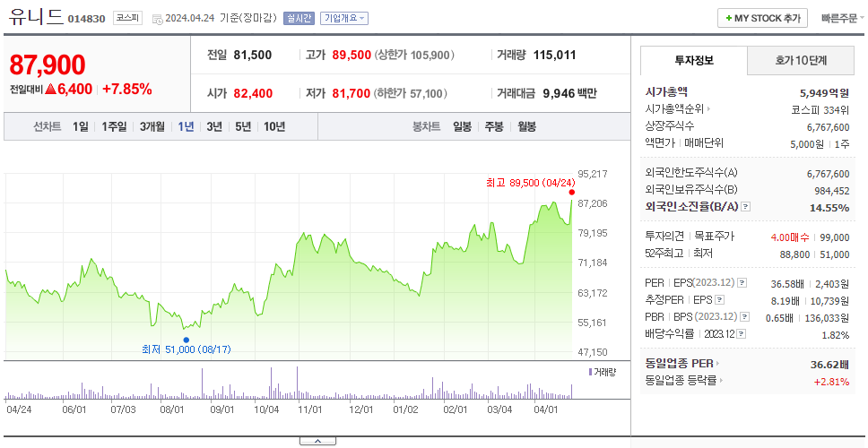Click the +7.85% change rate
Screen dimensions: 868x448
point(127,89)
